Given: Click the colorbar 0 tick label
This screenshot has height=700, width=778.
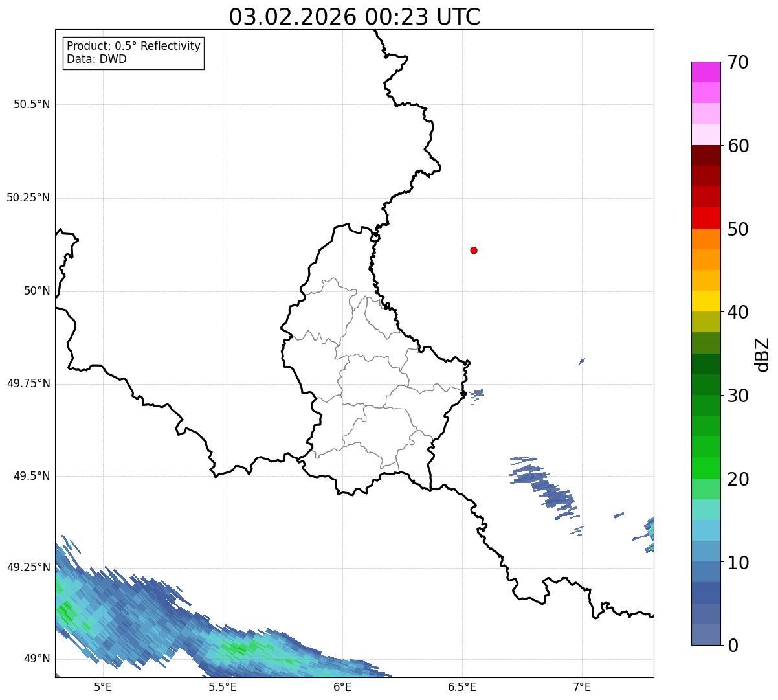Looking at the screenshot, I should click(733, 646).
